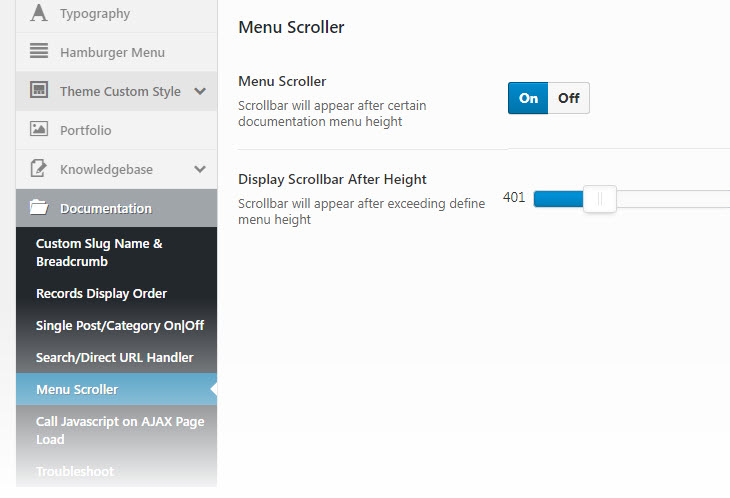This screenshot has height=498, width=730.
Task: Select the Menu Scroller submenu item
Action: click(x=77, y=389)
